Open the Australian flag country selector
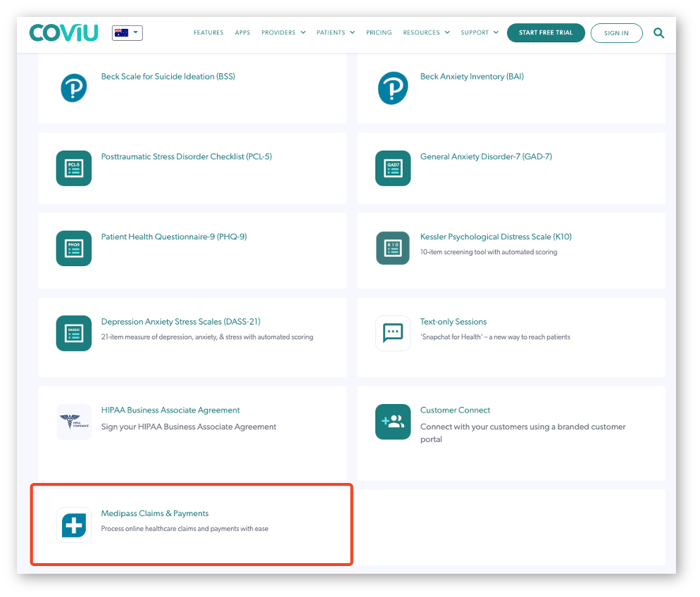700x597 pixels. (127, 32)
